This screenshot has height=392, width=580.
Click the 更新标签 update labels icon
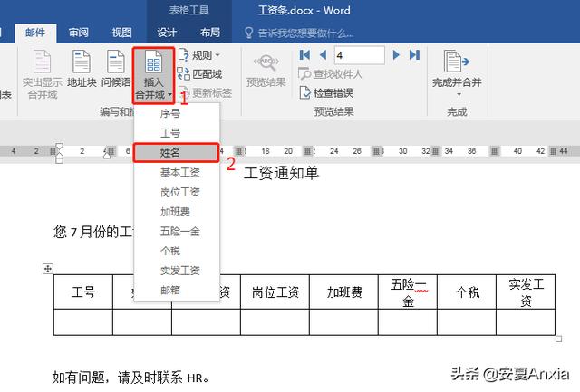(206, 92)
